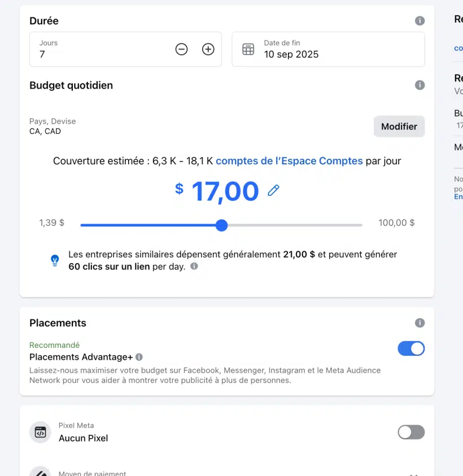Click the info icon after 'per day'

pyautogui.click(x=194, y=266)
